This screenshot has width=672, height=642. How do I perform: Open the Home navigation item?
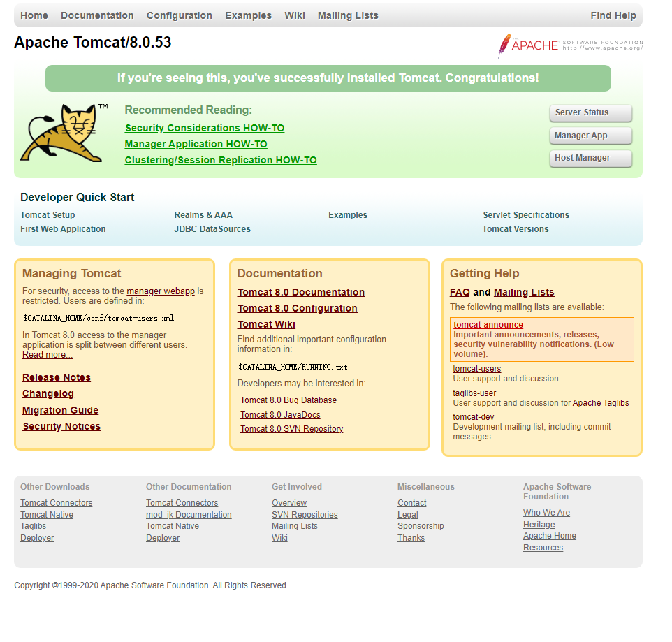pyautogui.click(x=34, y=15)
